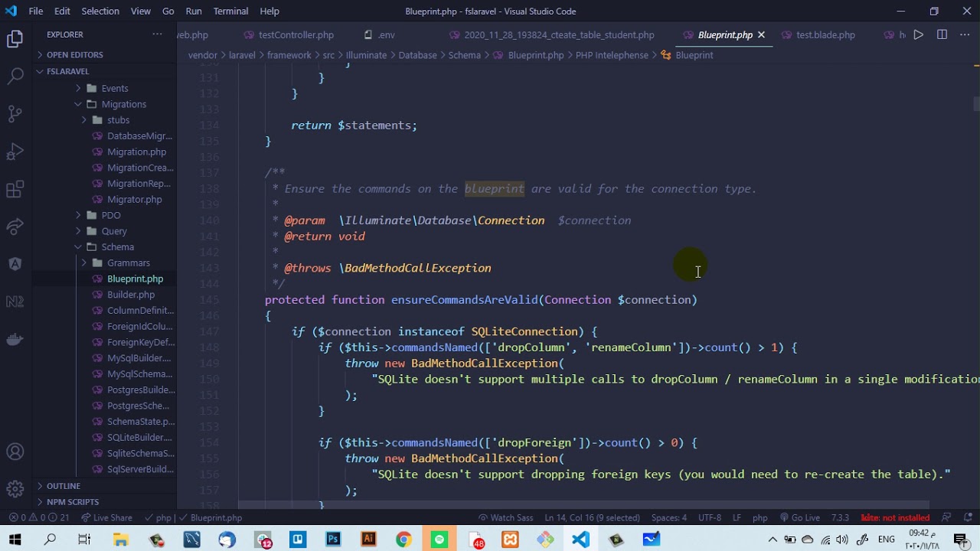Open the Search view in activity bar

[15, 77]
